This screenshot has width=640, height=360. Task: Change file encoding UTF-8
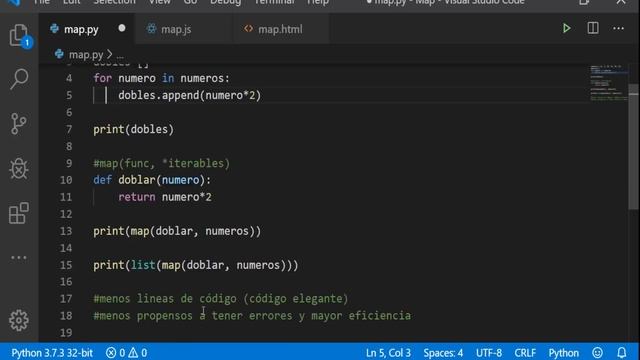coord(489,353)
